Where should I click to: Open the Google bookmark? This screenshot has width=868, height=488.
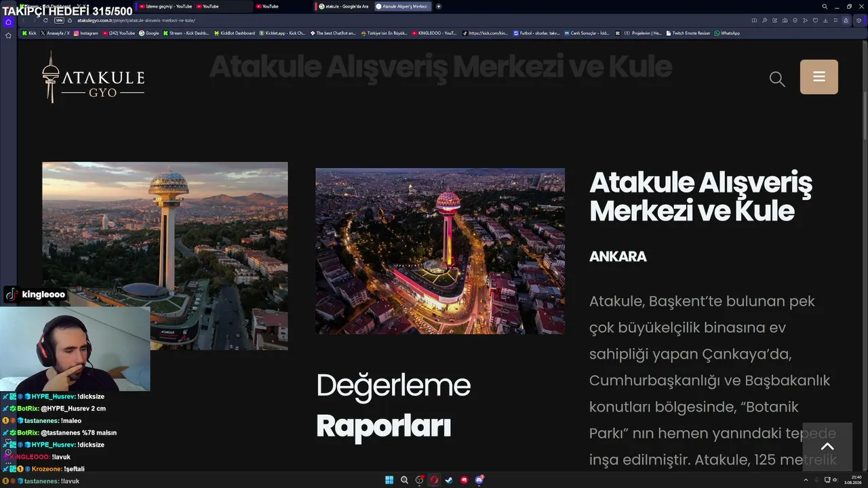click(x=149, y=33)
